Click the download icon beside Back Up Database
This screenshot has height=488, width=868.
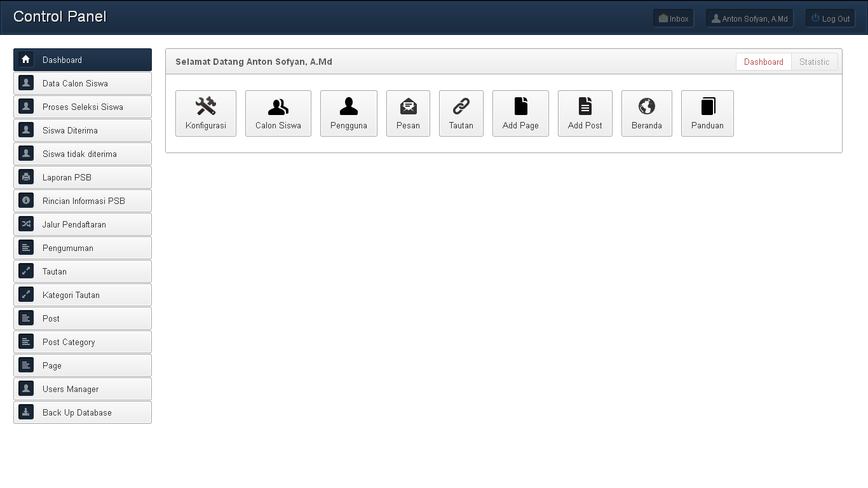point(26,412)
